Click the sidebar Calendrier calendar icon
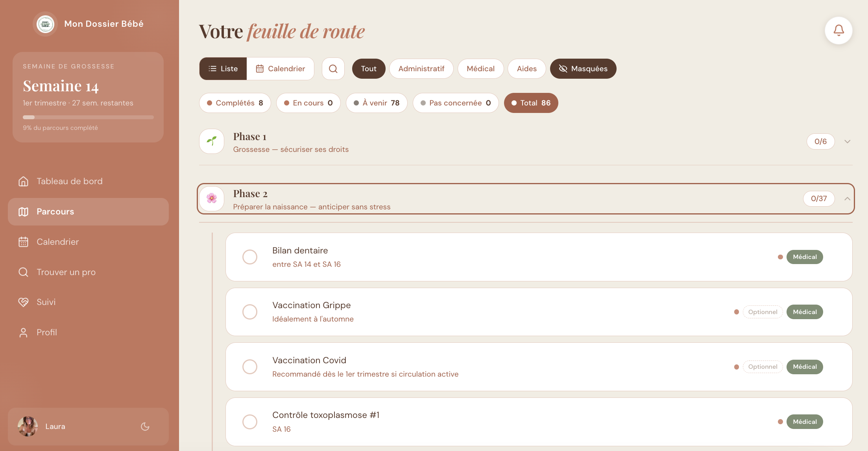The width and height of the screenshot is (868, 451). point(23,242)
